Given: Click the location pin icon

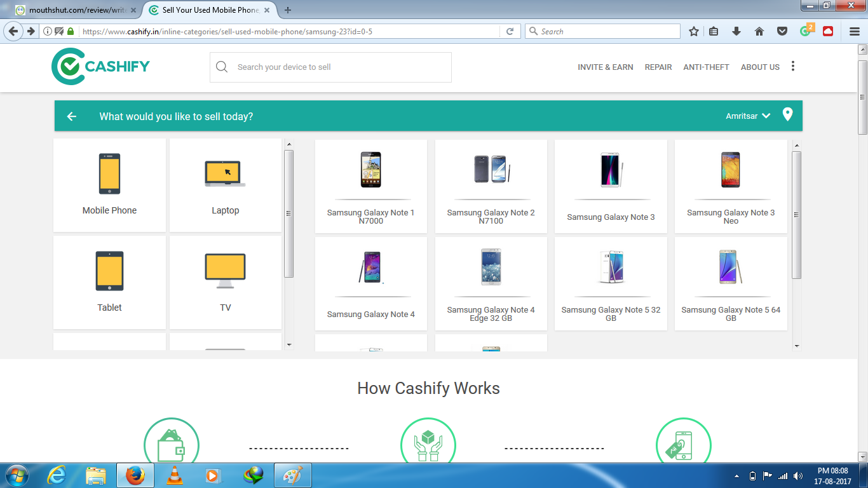Looking at the screenshot, I should (787, 114).
